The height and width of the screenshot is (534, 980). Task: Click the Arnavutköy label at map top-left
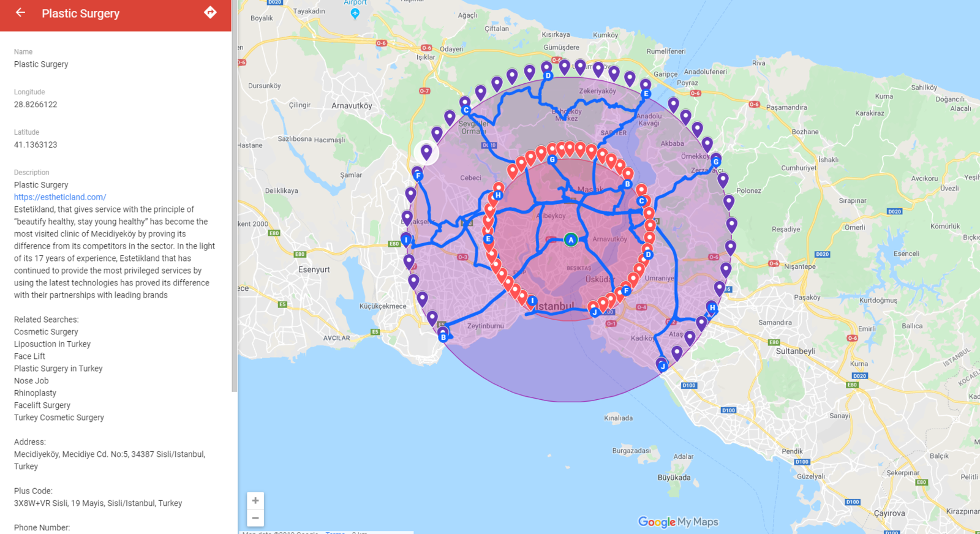point(352,105)
